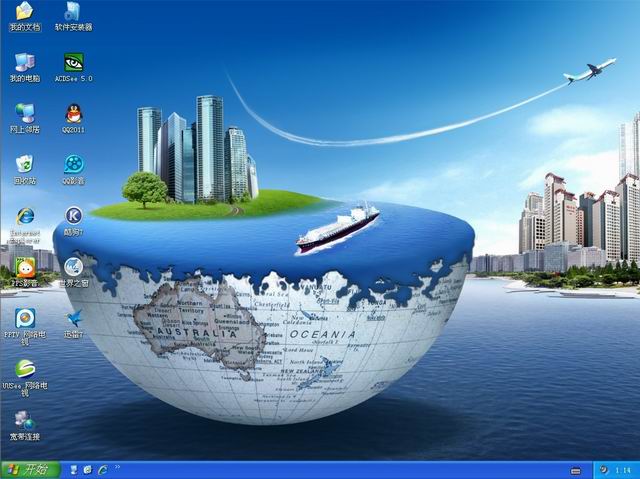The height and width of the screenshot is (479, 640).
Task: Launch the media player from quick launch
Action: click(88, 470)
